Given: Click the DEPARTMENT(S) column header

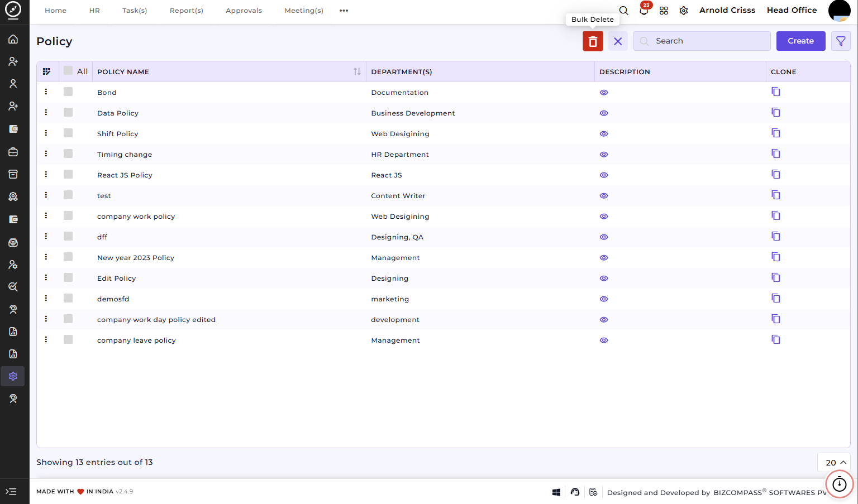Looking at the screenshot, I should [x=402, y=72].
